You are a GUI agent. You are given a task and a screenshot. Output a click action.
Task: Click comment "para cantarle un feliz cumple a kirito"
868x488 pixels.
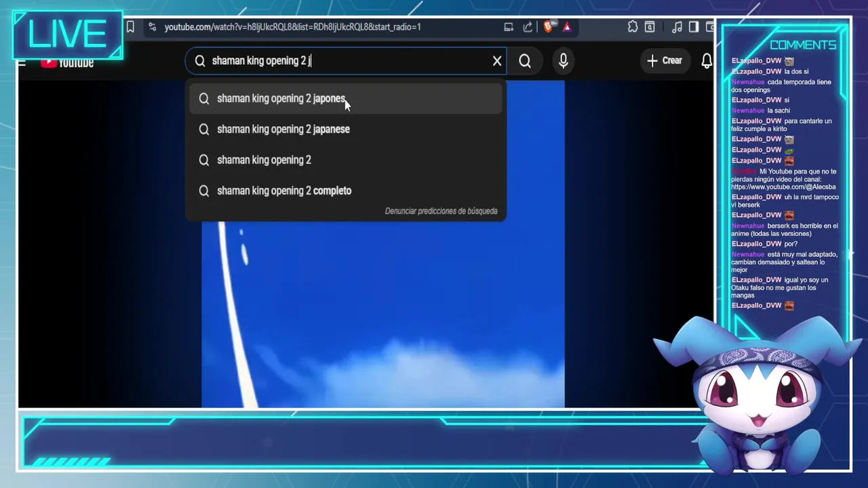pyautogui.click(x=781, y=125)
